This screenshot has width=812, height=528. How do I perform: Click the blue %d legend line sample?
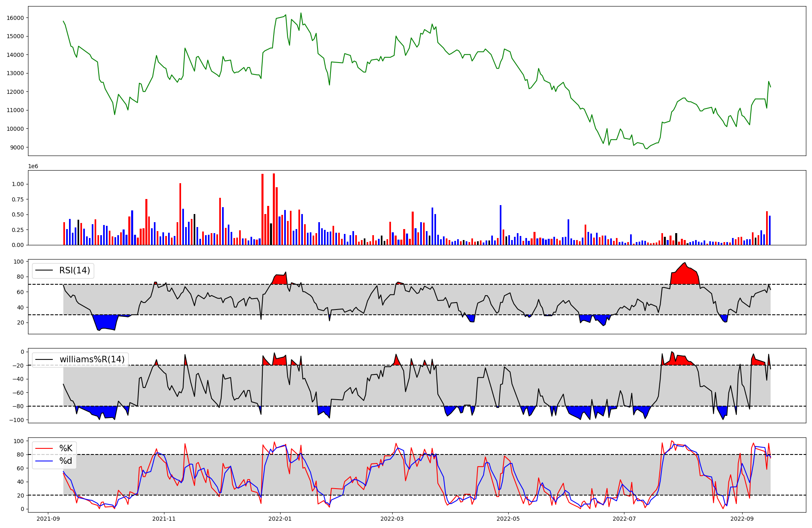(x=44, y=461)
